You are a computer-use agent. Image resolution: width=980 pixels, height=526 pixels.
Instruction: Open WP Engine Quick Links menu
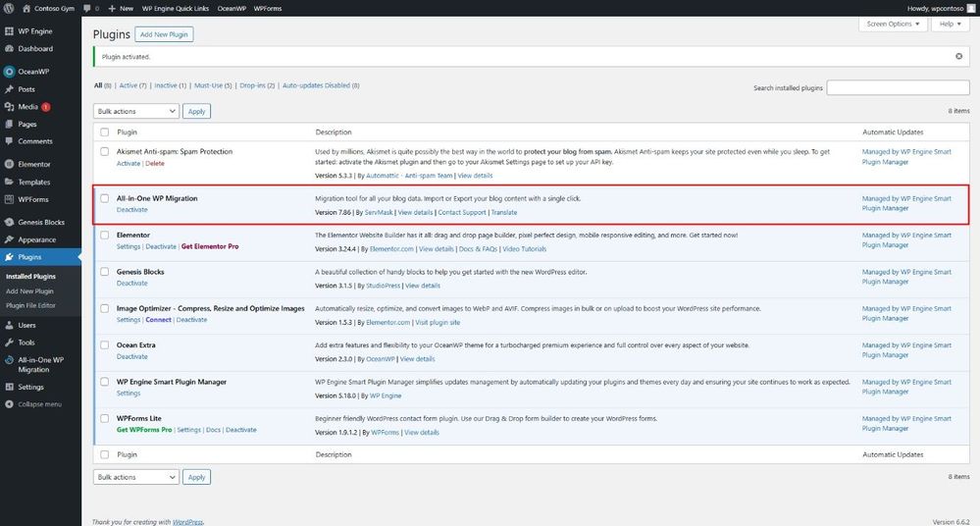click(x=175, y=8)
